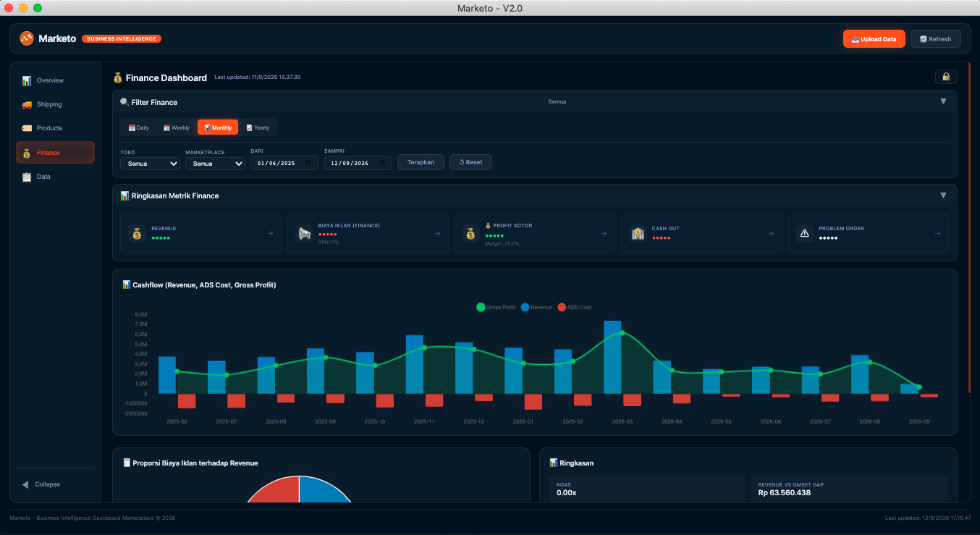Click the Shipping truck icon in sidebar
Image resolution: width=980 pixels, height=535 pixels.
coord(27,104)
